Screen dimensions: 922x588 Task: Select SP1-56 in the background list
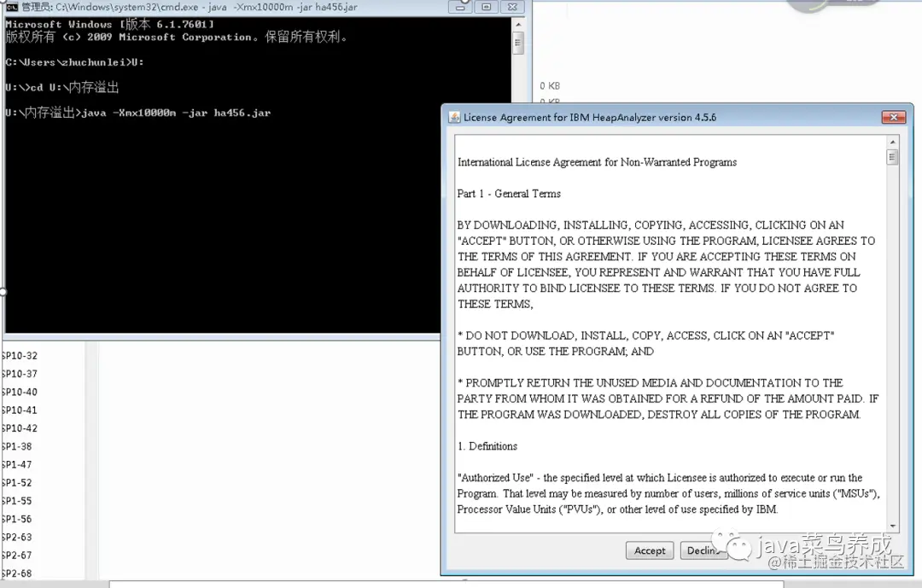(x=17, y=519)
